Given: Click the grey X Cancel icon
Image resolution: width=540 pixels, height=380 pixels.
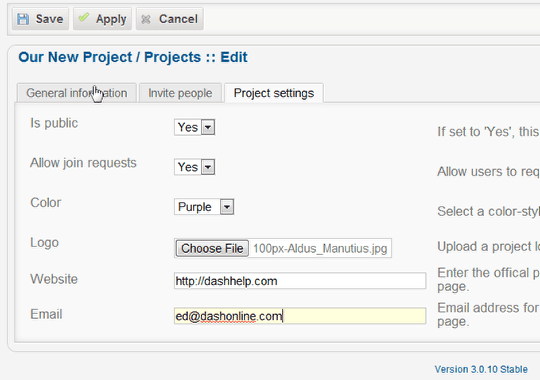Looking at the screenshot, I should pyautogui.click(x=146, y=19).
